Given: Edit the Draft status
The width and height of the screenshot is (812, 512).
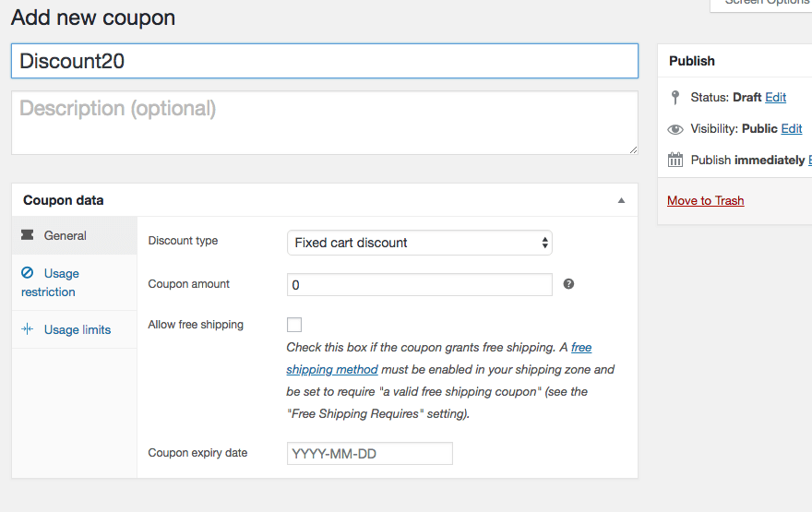Looking at the screenshot, I should [x=775, y=97].
